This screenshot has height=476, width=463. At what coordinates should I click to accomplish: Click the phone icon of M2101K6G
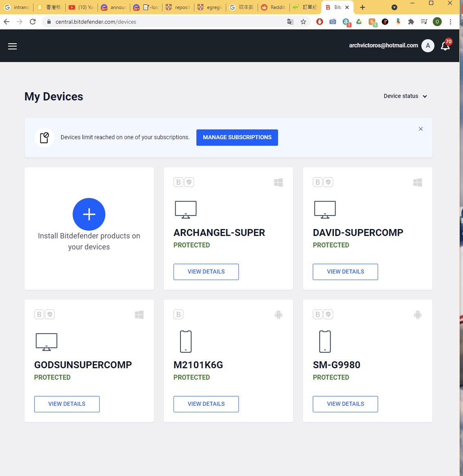[x=186, y=342]
